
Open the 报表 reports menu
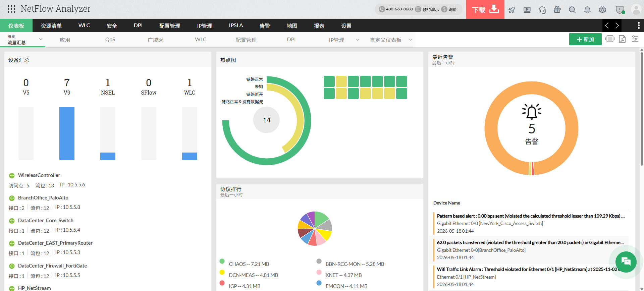319,26
